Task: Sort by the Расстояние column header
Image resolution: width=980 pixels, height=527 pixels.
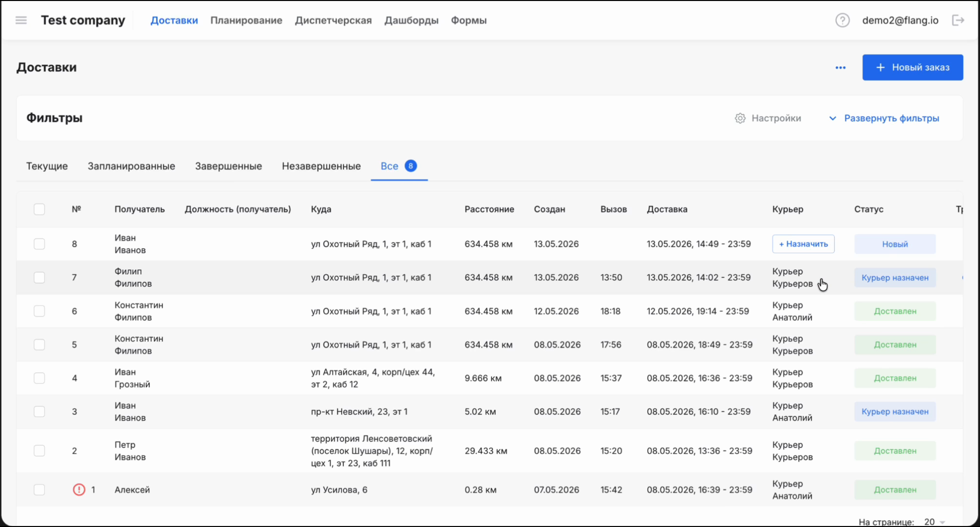Action: 489,209
